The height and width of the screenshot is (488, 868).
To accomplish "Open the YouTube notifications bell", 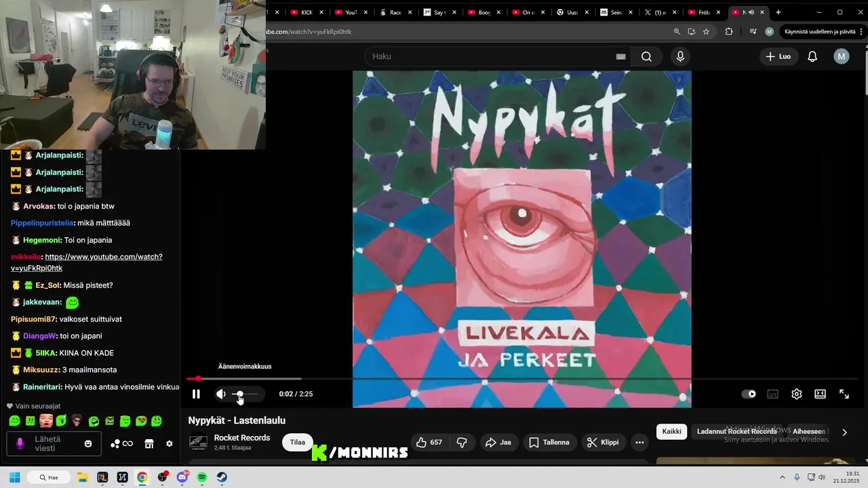I will point(812,56).
